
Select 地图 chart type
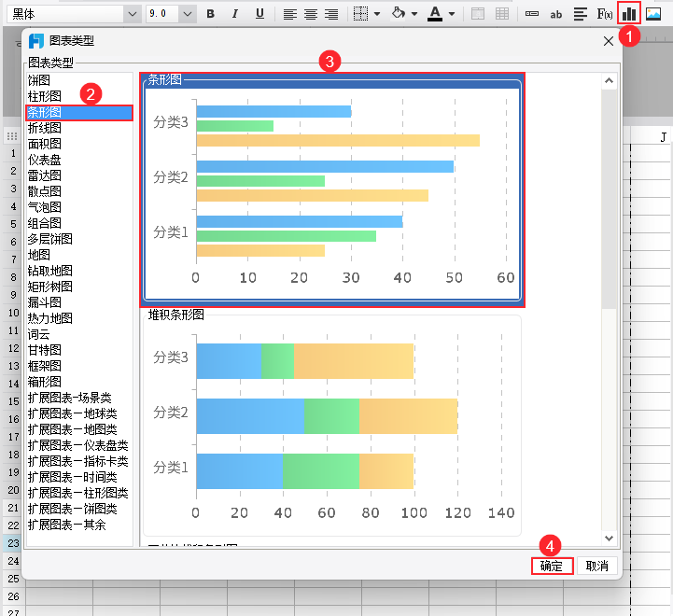coord(79,255)
